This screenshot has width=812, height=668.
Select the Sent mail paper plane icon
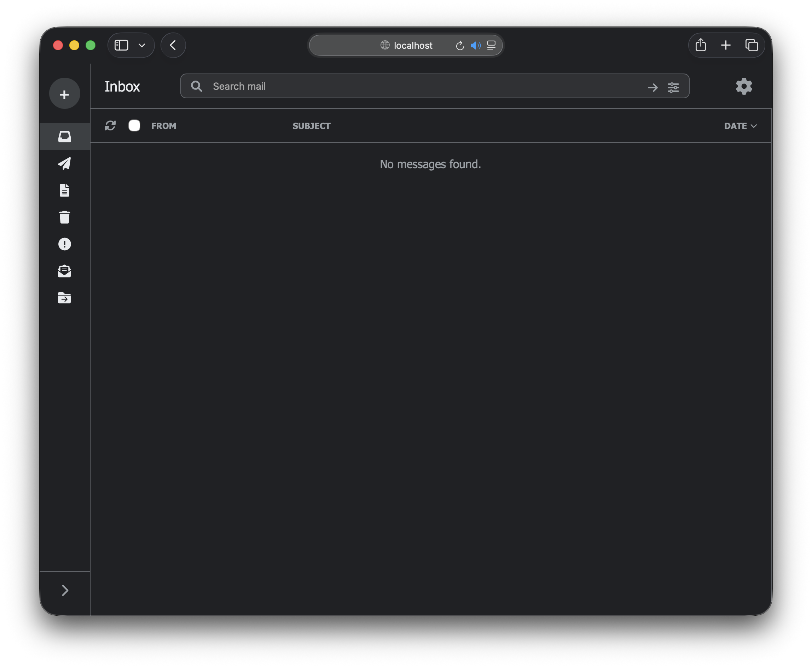pyautogui.click(x=65, y=164)
